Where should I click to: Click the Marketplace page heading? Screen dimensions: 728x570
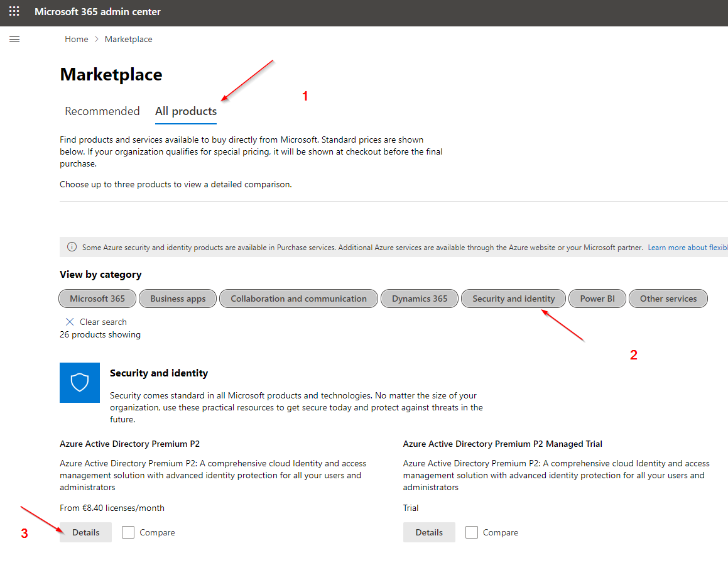(x=111, y=75)
